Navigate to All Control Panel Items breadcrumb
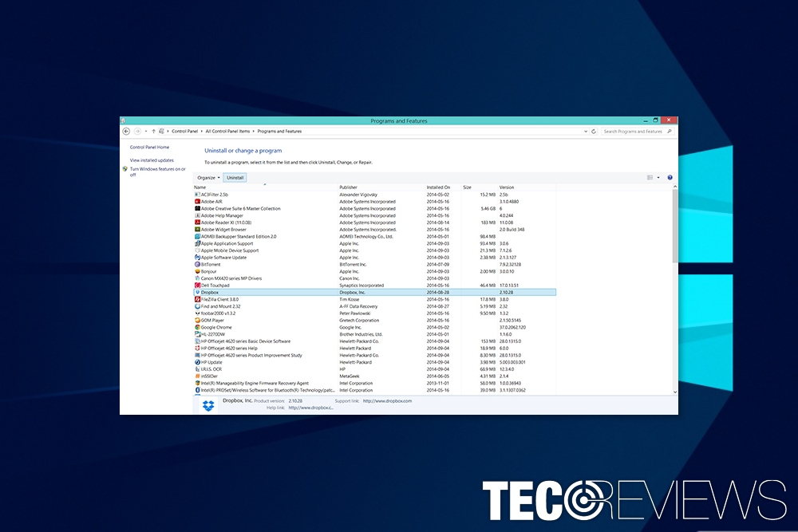The width and height of the screenshot is (798, 532). [227, 132]
